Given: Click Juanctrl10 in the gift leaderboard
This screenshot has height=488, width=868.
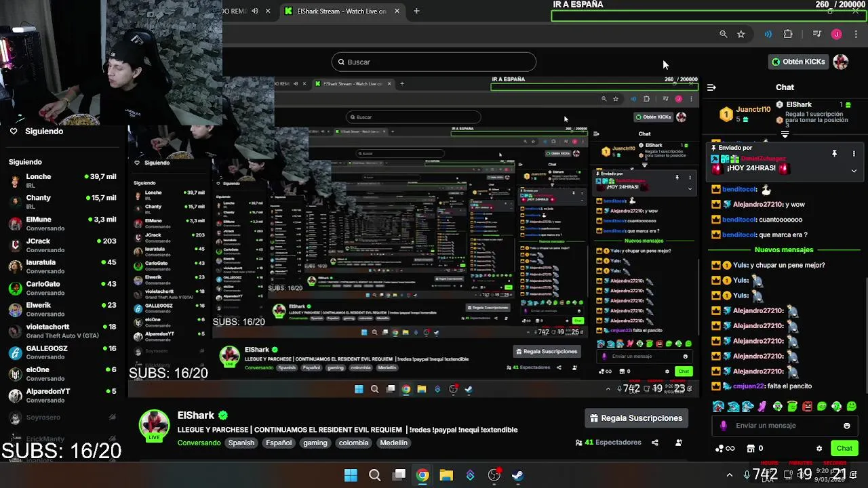Looking at the screenshot, I should pos(753,109).
